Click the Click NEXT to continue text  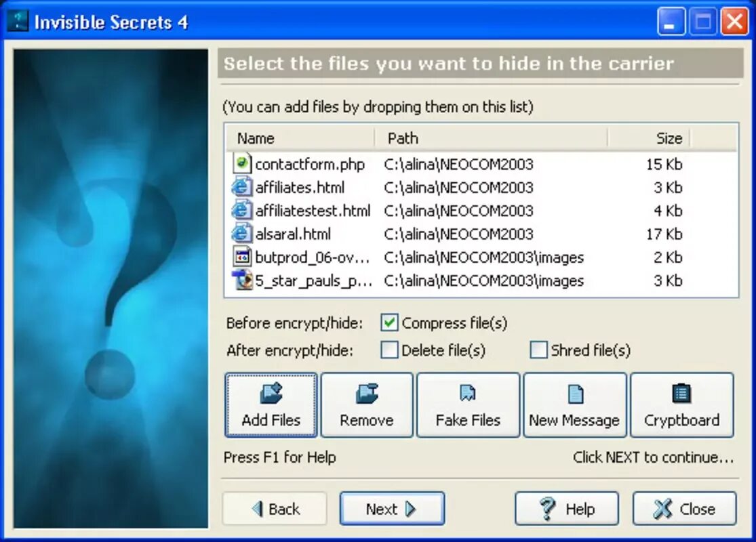(654, 457)
